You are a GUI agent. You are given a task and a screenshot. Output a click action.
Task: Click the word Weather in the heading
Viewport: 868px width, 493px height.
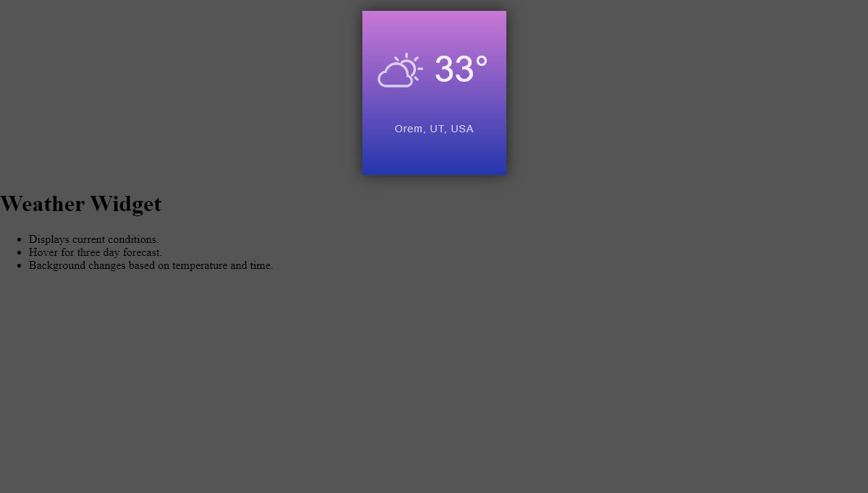click(x=42, y=204)
